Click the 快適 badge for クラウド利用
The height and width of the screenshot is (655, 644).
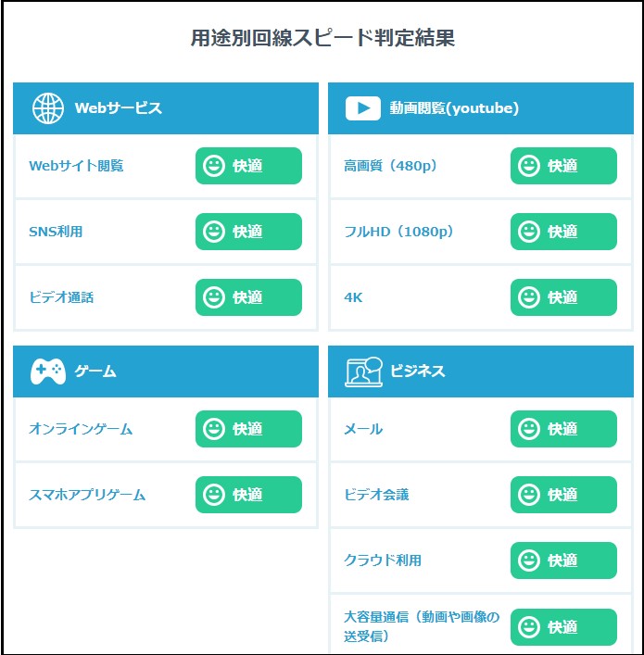(x=563, y=561)
